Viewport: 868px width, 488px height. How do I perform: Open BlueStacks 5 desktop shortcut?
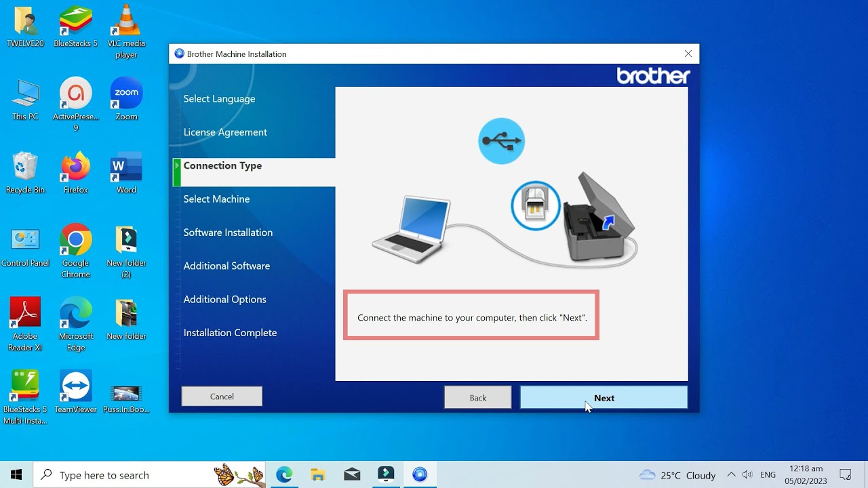coord(75,27)
